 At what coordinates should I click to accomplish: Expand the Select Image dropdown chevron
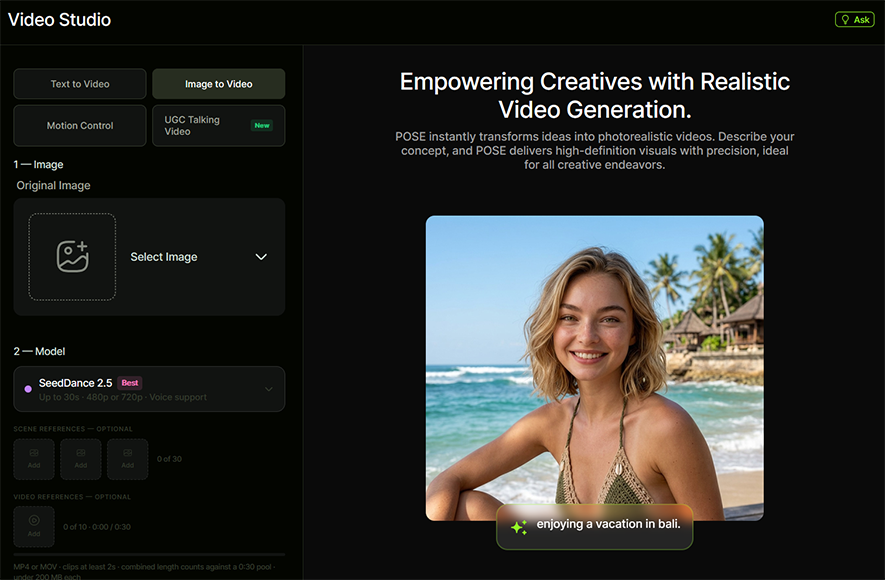coord(261,257)
